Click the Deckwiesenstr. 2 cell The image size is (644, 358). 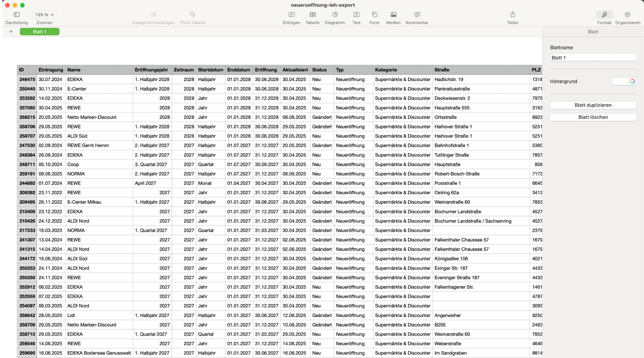481,98
